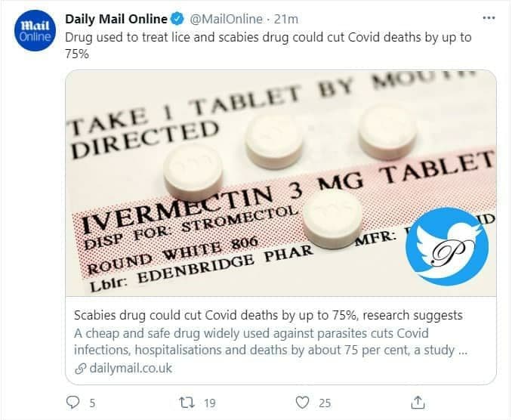Click the reply count of 5

(x=92, y=403)
